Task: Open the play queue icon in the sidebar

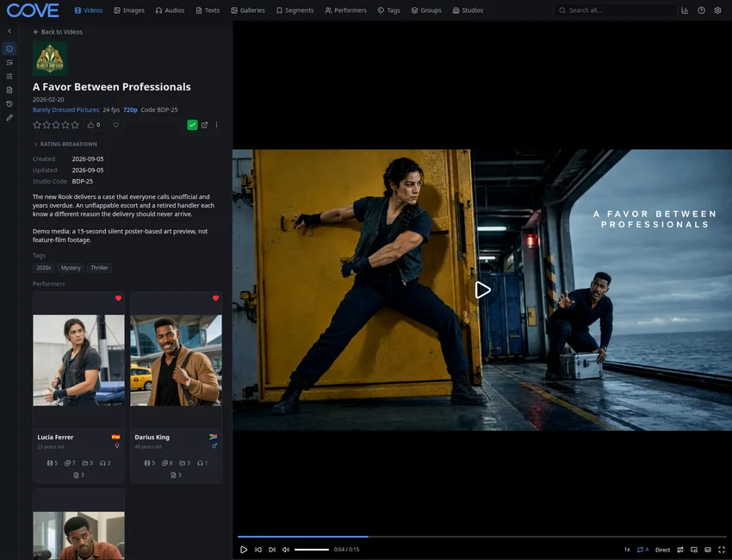Action: (x=9, y=63)
